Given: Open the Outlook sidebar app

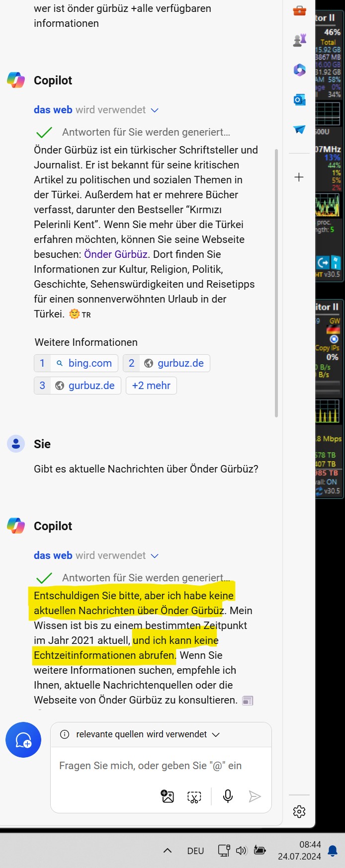Looking at the screenshot, I should [x=299, y=100].
